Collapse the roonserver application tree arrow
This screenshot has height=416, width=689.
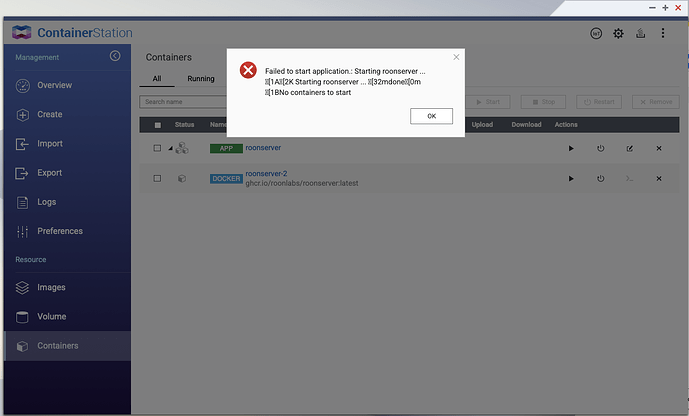pos(170,148)
